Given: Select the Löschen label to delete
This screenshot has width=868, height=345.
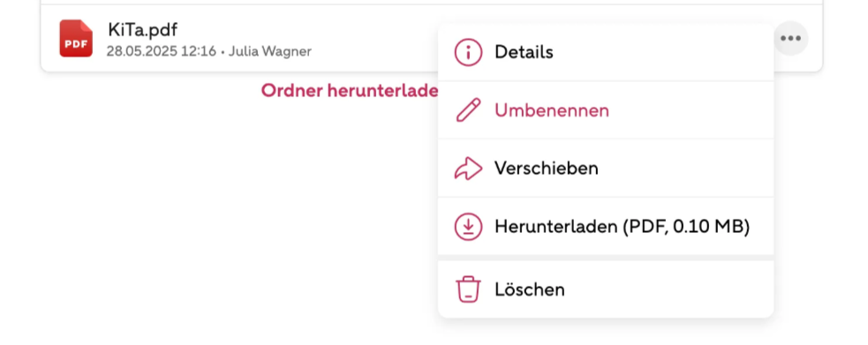Looking at the screenshot, I should [x=530, y=289].
